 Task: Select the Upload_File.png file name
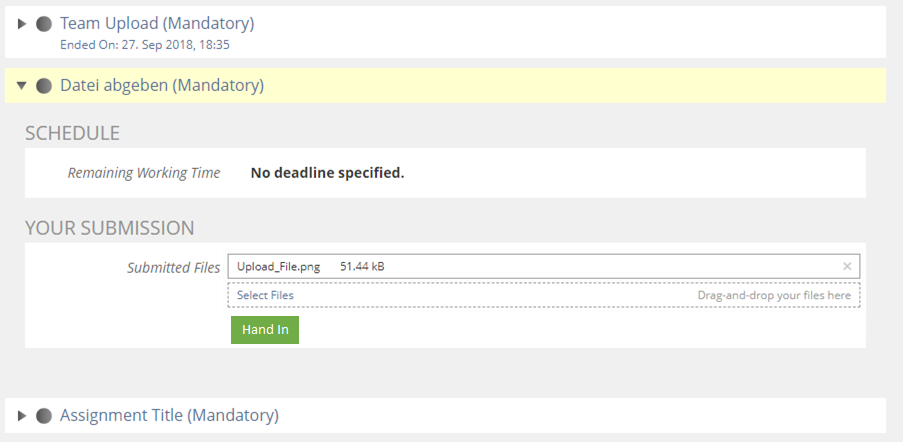tap(279, 267)
